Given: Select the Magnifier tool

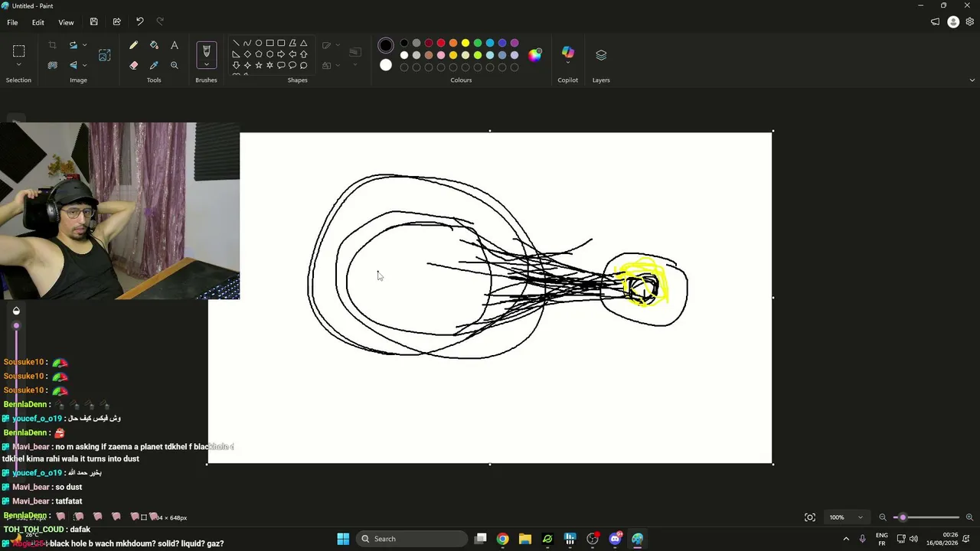Looking at the screenshot, I should click(175, 66).
